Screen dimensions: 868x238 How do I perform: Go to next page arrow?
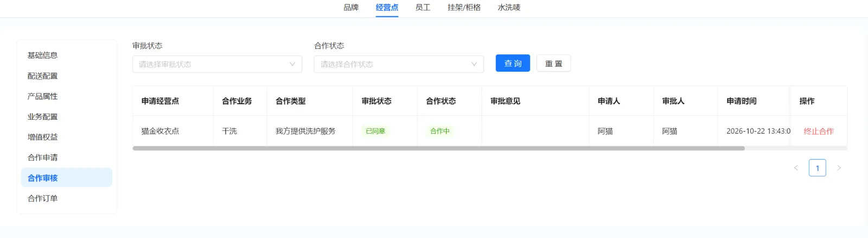839,168
